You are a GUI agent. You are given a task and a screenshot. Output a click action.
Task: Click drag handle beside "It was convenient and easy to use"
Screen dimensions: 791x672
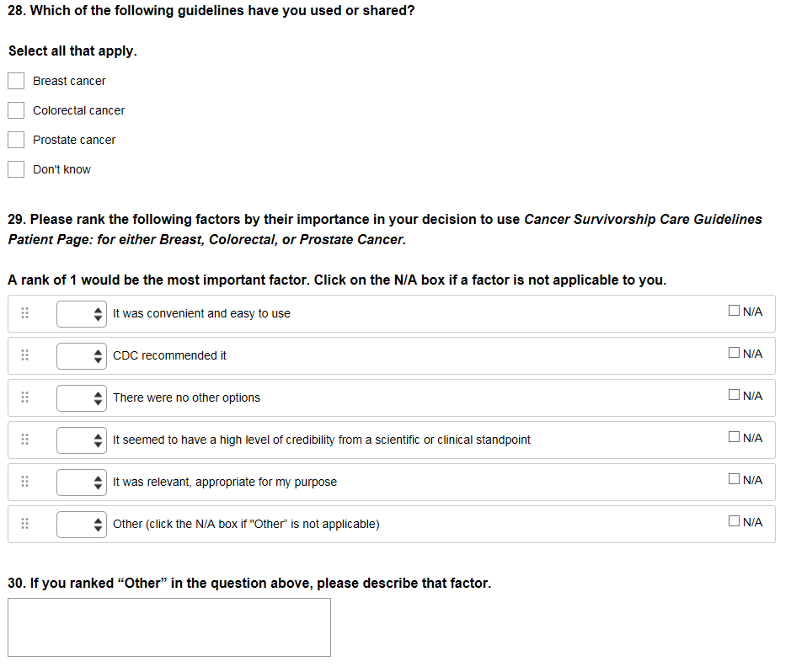pyautogui.click(x=25, y=313)
